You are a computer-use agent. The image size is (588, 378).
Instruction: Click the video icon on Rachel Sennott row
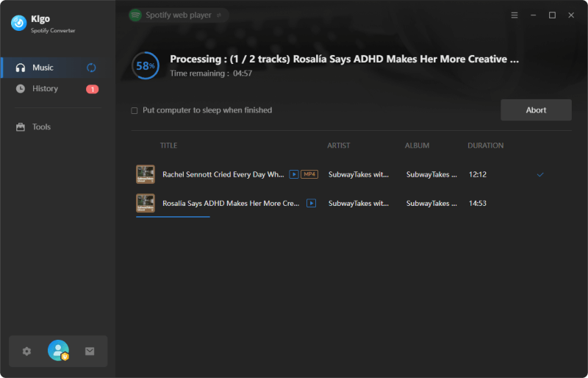[294, 174]
